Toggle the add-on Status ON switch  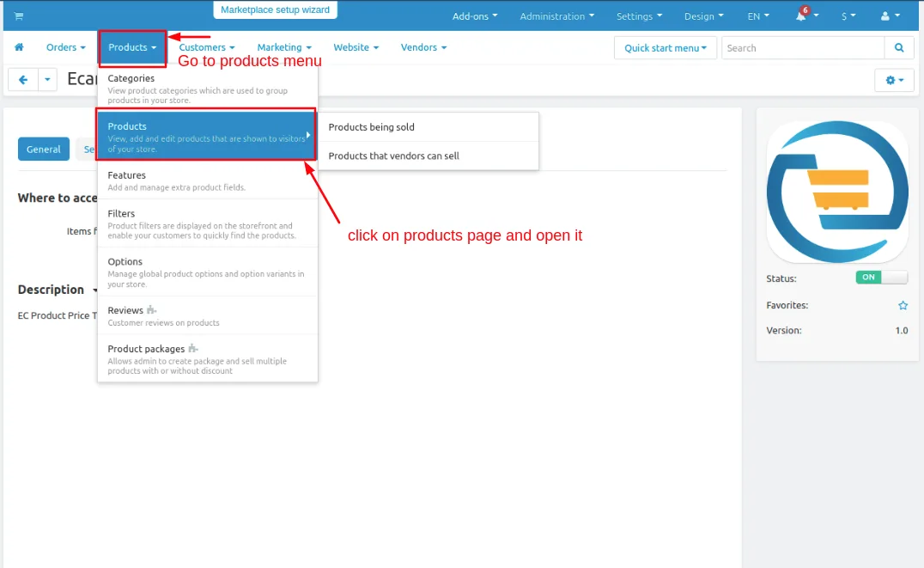point(882,278)
